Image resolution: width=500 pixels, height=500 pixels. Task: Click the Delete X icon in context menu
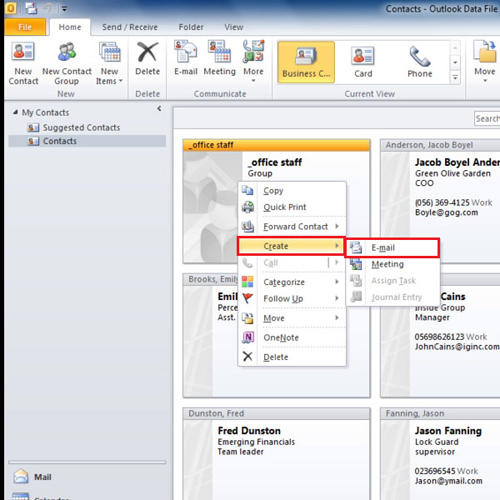[248, 357]
